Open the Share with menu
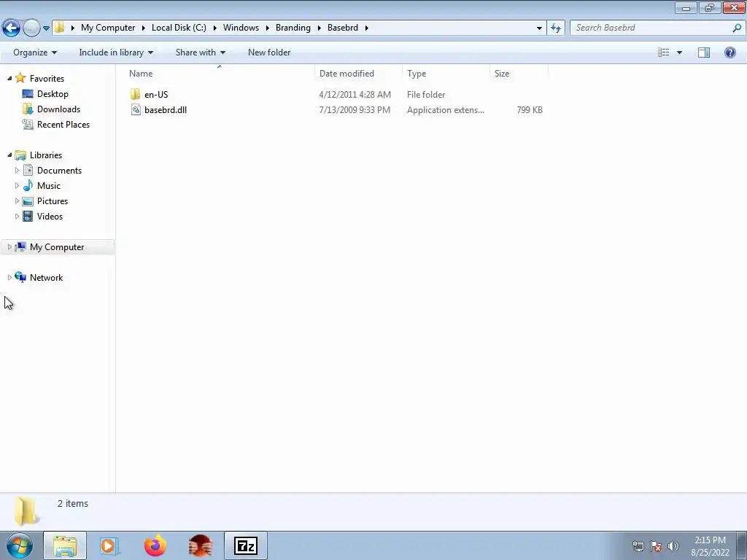Viewport: 747px width, 560px height. 200,52
